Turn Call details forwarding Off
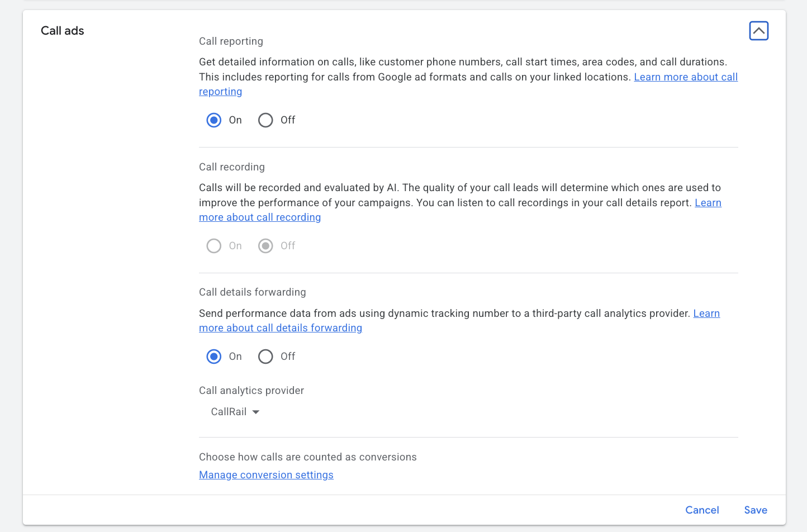Screen dimensions: 807x532 265,357
